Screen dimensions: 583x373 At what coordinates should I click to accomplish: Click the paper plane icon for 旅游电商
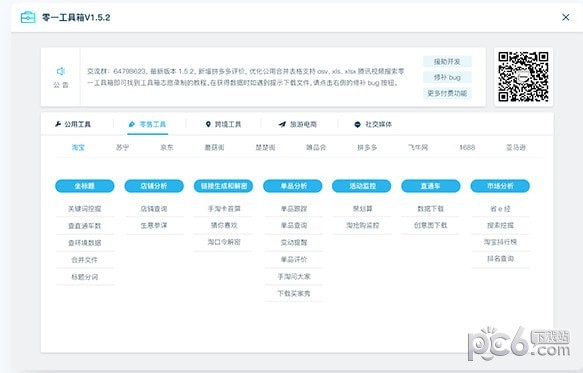(x=282, y=124)
